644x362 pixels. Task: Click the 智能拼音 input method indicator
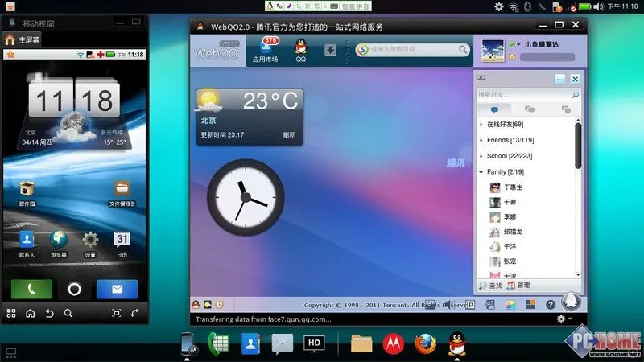(356, 6)
